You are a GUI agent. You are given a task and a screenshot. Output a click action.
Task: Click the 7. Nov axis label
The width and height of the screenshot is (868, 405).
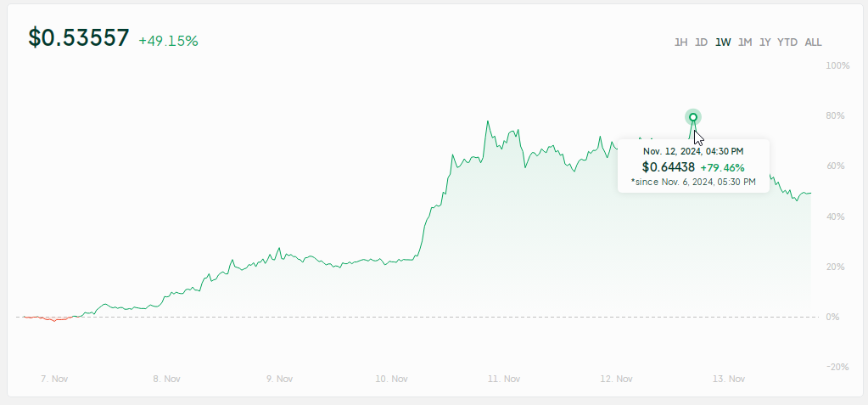pyautogui.click(x=54, y=379)
